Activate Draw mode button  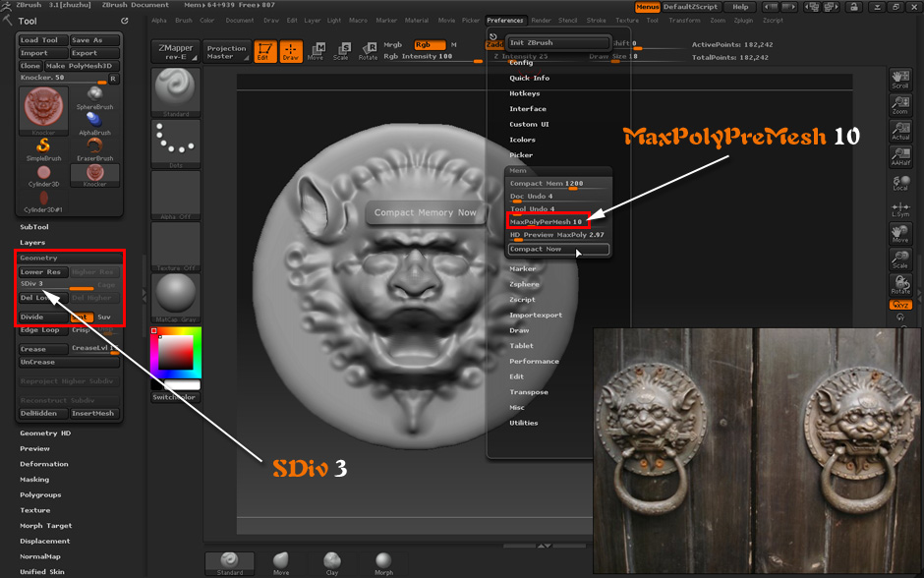(x=291, y=51)
